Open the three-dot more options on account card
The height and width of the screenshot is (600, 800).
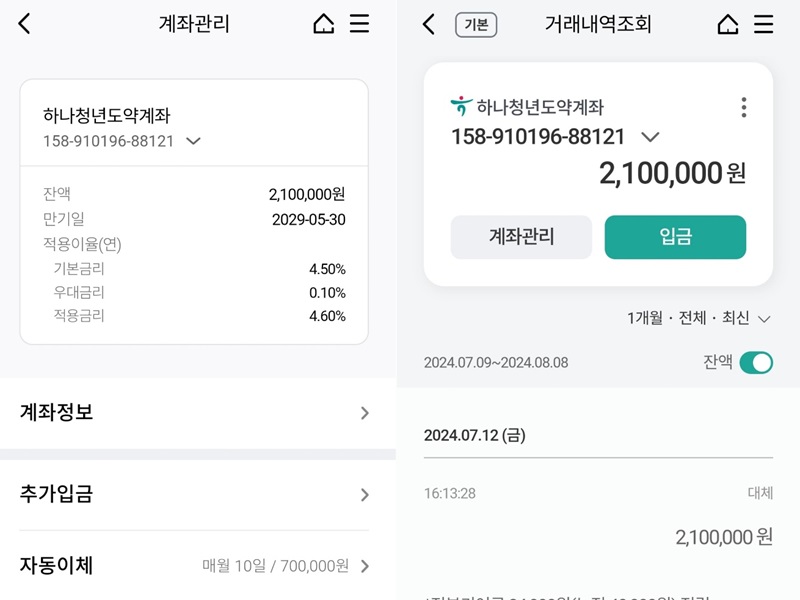pyautogui.click(x=744, y=107)
